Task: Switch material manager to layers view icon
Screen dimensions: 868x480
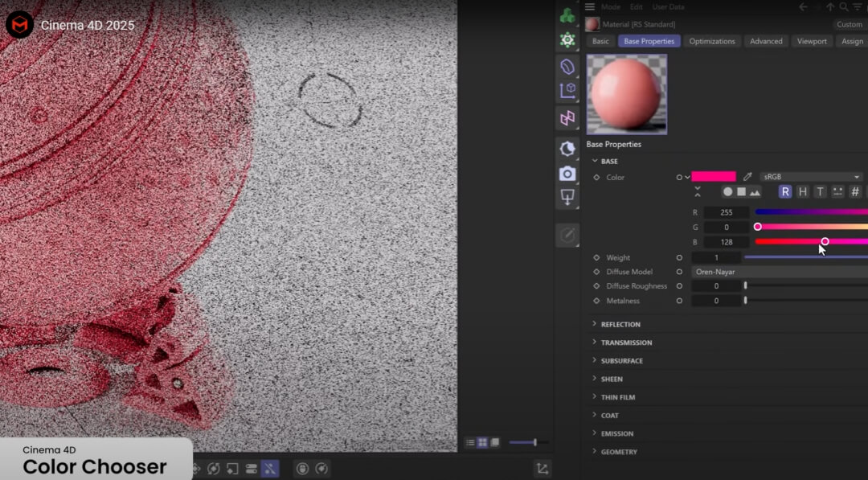Action: tap(495, 442)
